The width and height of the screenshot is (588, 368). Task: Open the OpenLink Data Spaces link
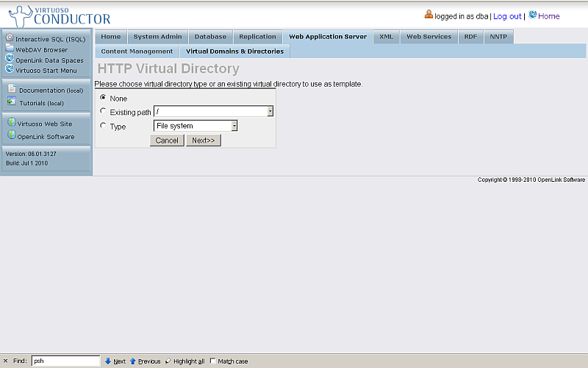pos(49,60)
